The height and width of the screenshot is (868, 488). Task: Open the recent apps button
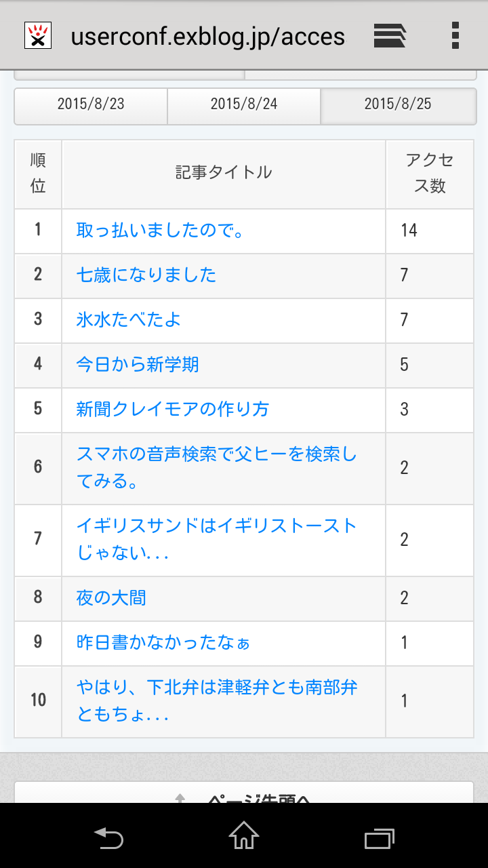pos(380,838)
